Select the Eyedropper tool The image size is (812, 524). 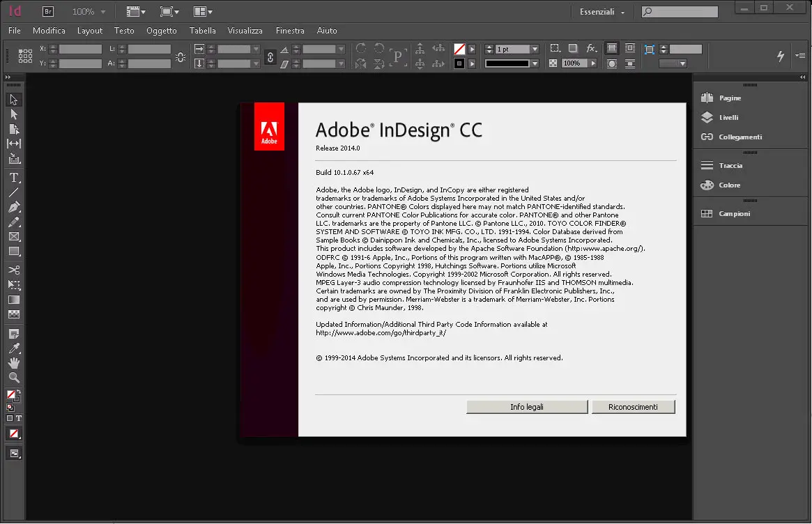pos(14,348)
